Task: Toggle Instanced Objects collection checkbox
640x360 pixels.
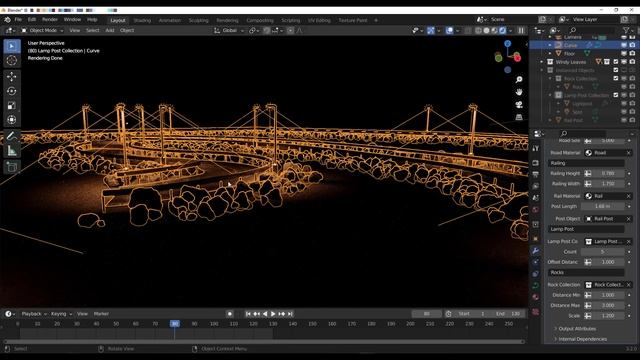Action: [x=616, y=70]
